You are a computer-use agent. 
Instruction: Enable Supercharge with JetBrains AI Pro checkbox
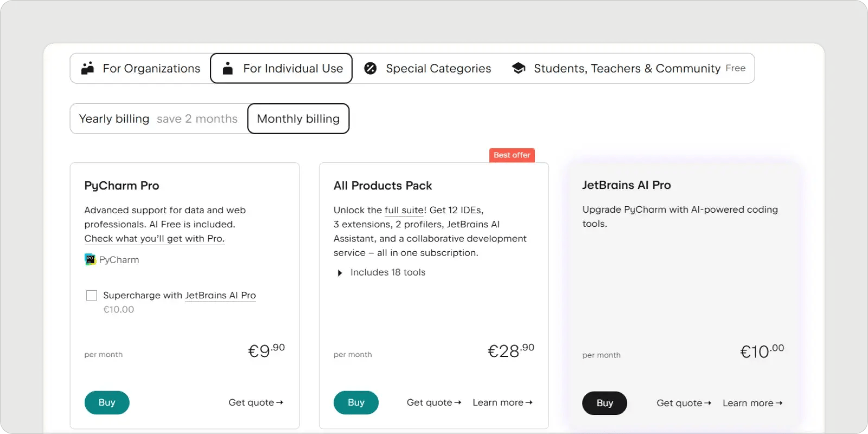pyautogui.click(x=92, y=296)
